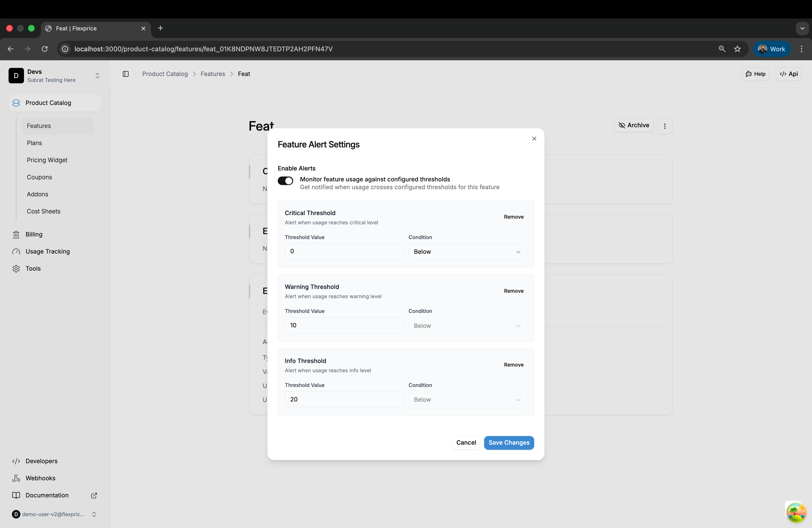Screen dimensions: 812x528
Task: Open the browser three-dot menu
Action: [801, 49]
